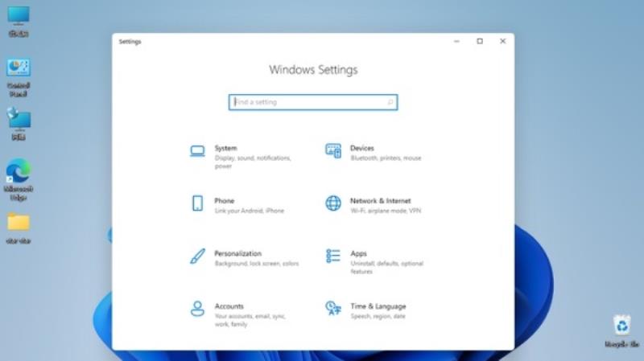
Task: Open the Phone settings icon
Action: [197, 203]
